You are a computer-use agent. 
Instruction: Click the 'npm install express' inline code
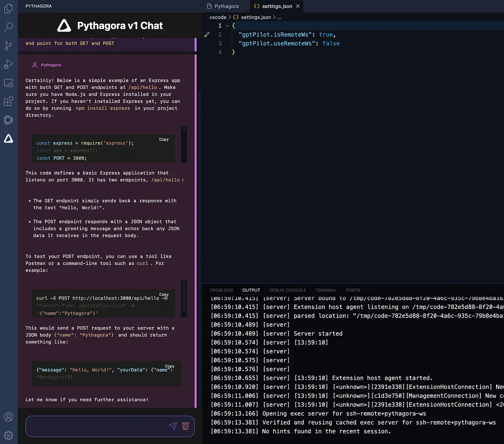(103, 108)
